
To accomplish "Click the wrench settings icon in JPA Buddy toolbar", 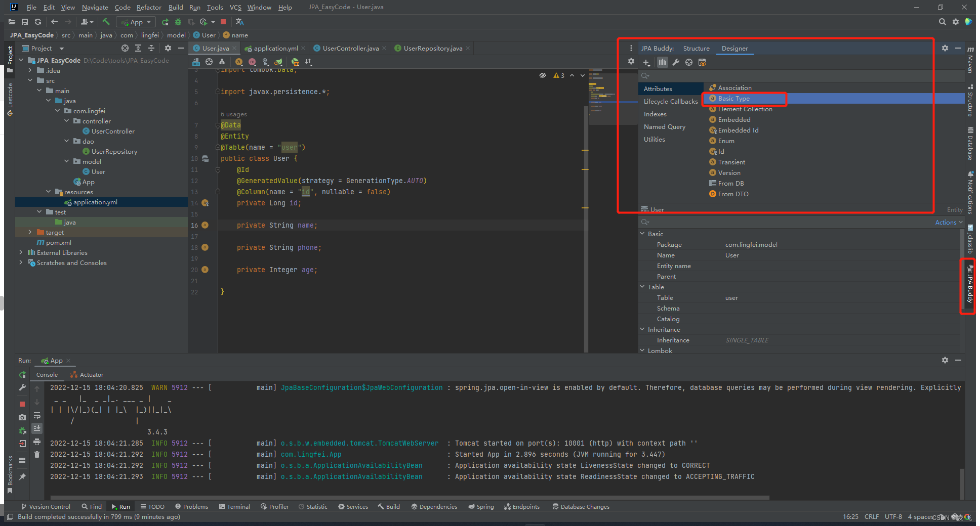I will click(676, 62).
